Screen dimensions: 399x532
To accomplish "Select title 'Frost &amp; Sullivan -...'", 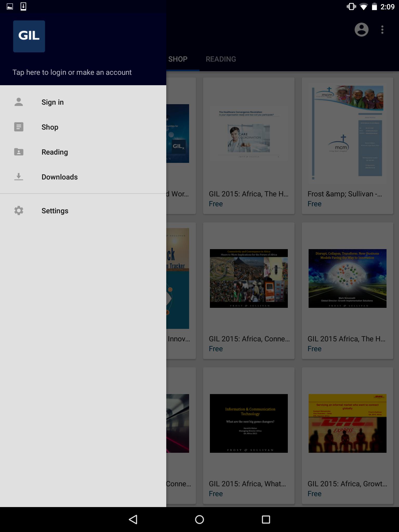I will pyautogui.click(x=345, y=194).
